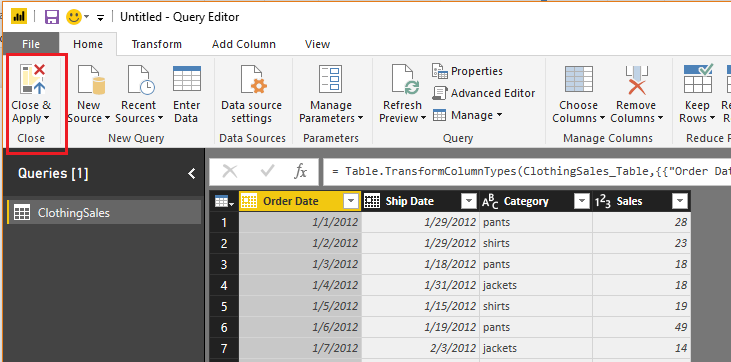This screenshot has height=362, width=731.
Task: Open the Sales column filter dropdown
Action: [680, 202]
